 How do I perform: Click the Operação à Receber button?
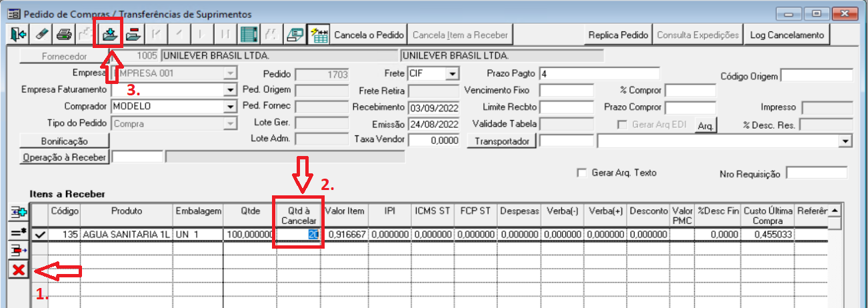(64, 157)
